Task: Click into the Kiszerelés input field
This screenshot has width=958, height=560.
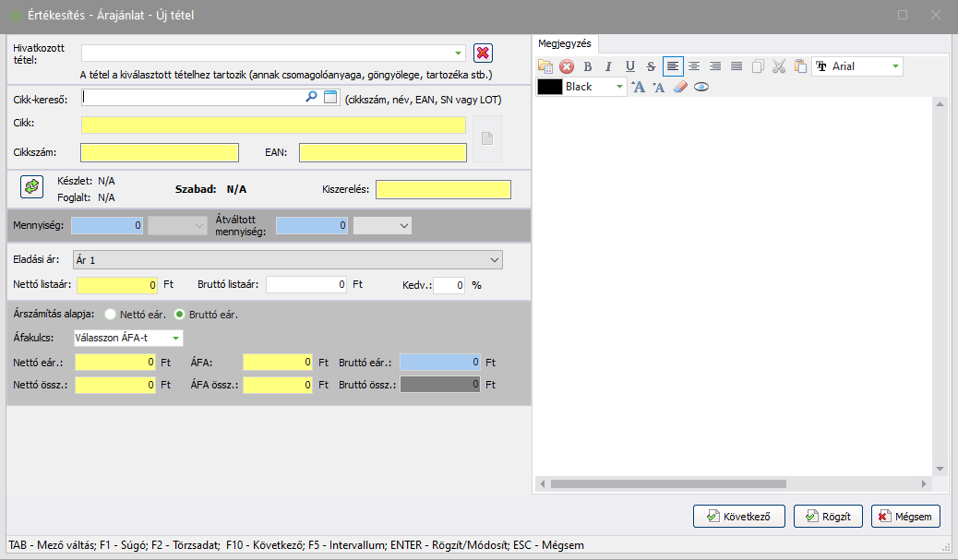Action: point(443,189)
